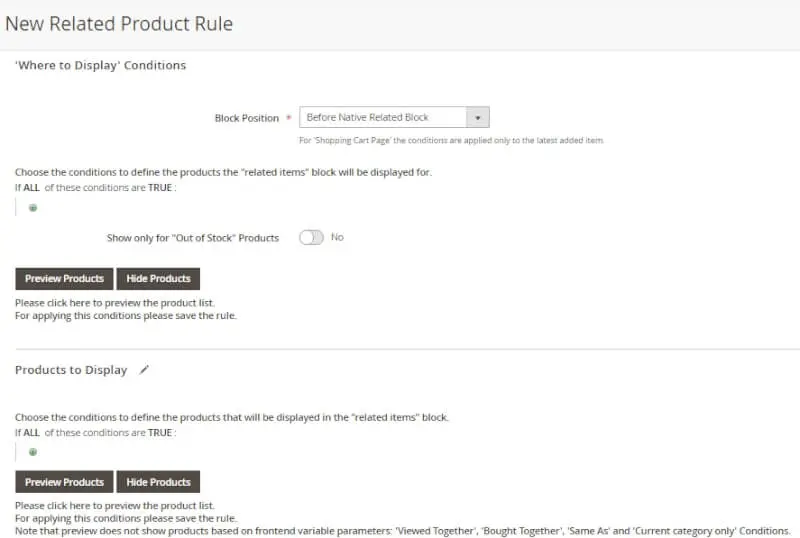Click the 'Block Position' field label
The width and height of the screenshot is (800, 538).
(247, 118)
